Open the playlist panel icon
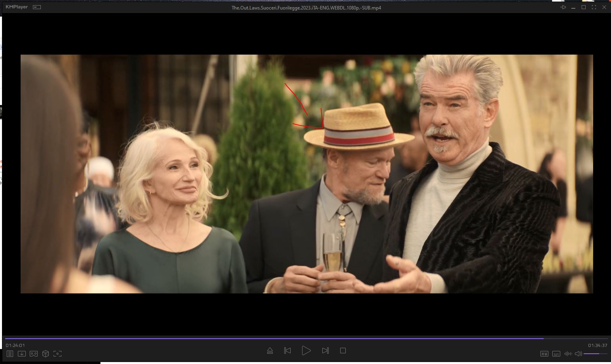Image resolution: width=611 pixels, height=364 pixels. coord(10,354)
